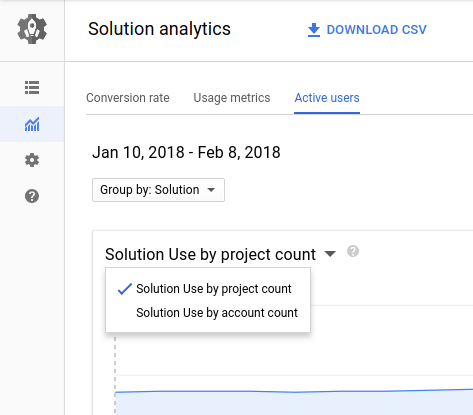The height and width of the screenshot is (415, 473).
Task: Click the gray help icon beside chart title
Action: coord(353,251)
